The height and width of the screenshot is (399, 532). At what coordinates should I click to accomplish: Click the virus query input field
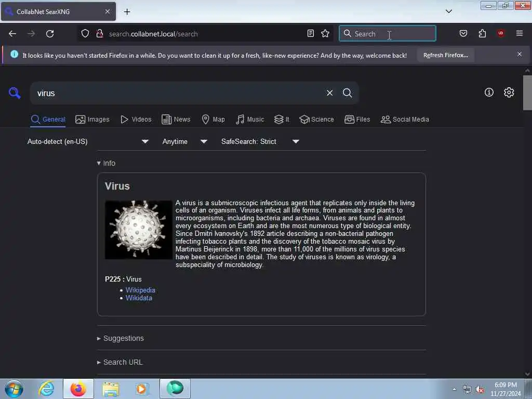tap(177, 93)
